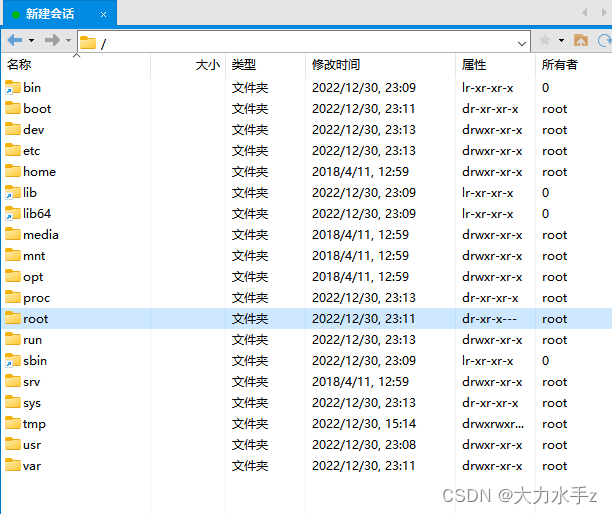Click '2022/12/30, 23:11' in boot row
The image size is (612, 514).
(363, 108)
